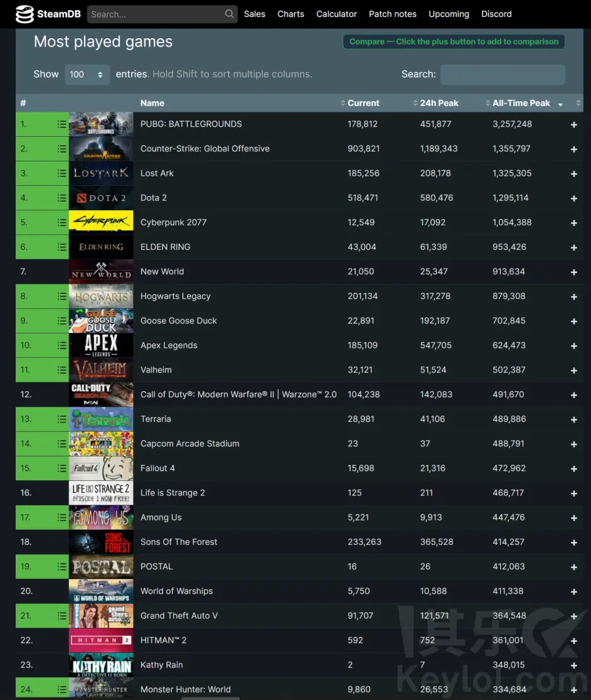591x700 pixels.
Task: Click the Monster Hunter: World thumbnail
Action: [101, 689]
